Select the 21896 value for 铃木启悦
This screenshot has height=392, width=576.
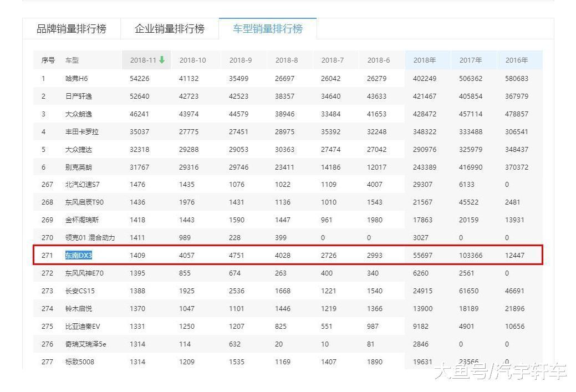coord(514,309)
